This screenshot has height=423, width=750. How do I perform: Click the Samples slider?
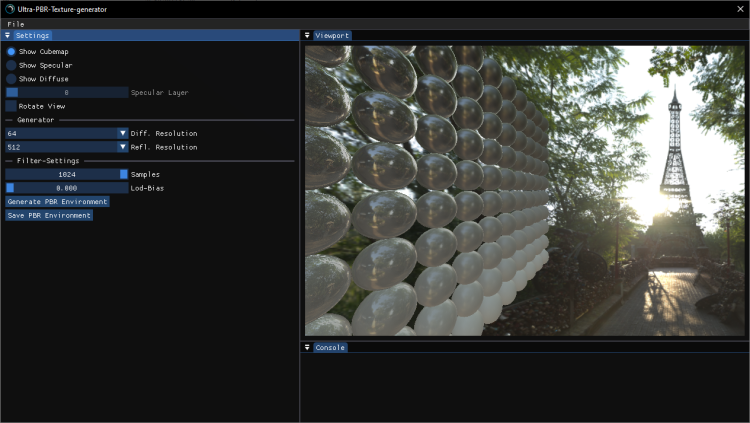click(66, 174)
